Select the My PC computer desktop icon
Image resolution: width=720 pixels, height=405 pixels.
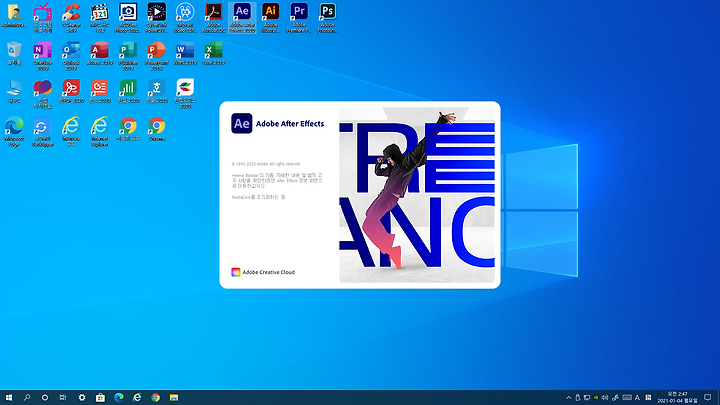[14, 91]
